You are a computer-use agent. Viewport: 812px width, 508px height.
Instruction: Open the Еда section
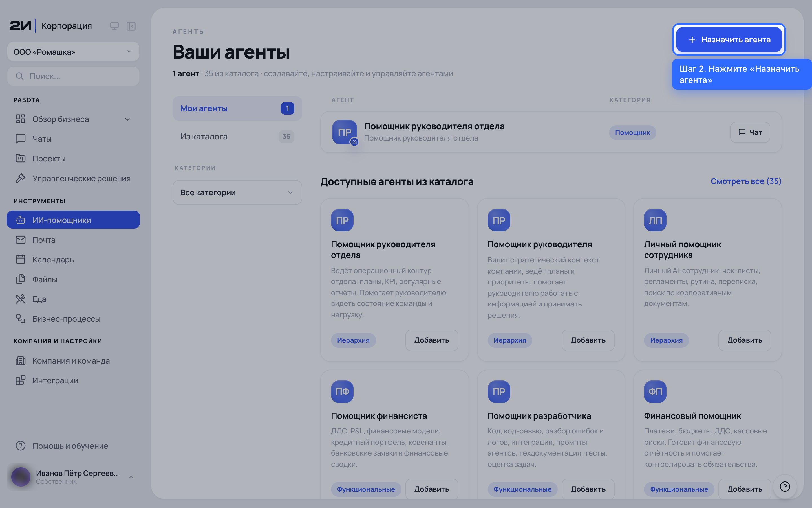[x=73, y=299]
